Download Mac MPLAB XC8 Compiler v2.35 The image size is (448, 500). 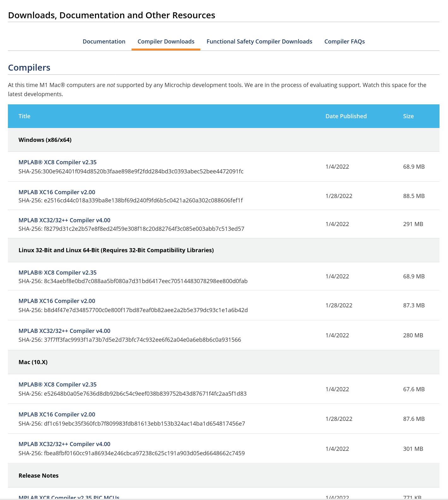pos(57,385)
